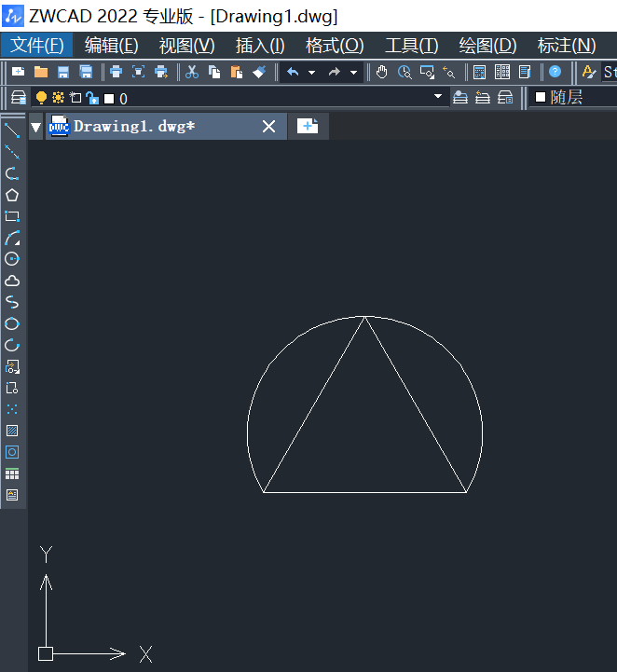Click the Publish icon
The height and width of the screenshot is (672, 617).
click(161, 72)
